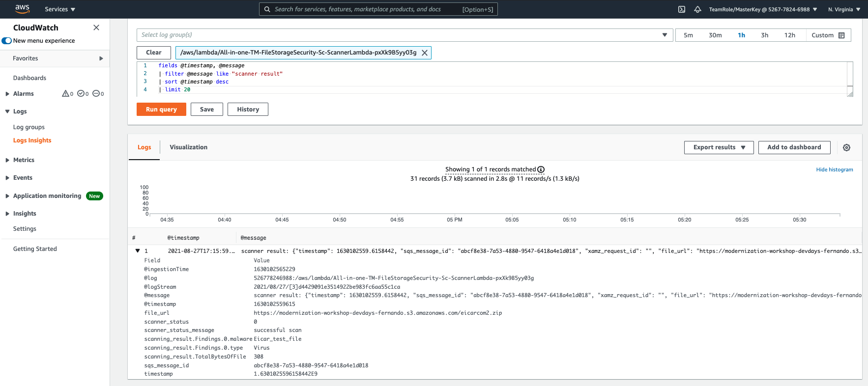Viewport: 868px width, 386px height.
Task: Click the 'New' badge on Application monitoring
Action: [x=94, y=196]
